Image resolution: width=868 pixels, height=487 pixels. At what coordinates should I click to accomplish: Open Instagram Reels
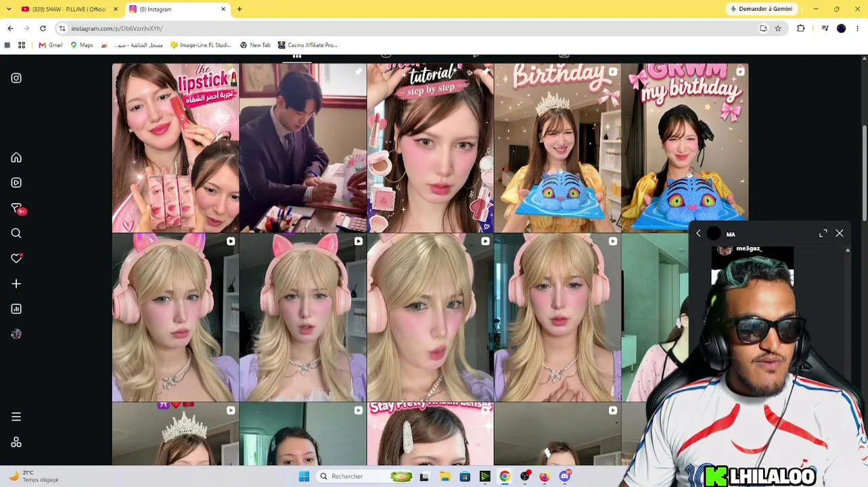tap(16, 183)
